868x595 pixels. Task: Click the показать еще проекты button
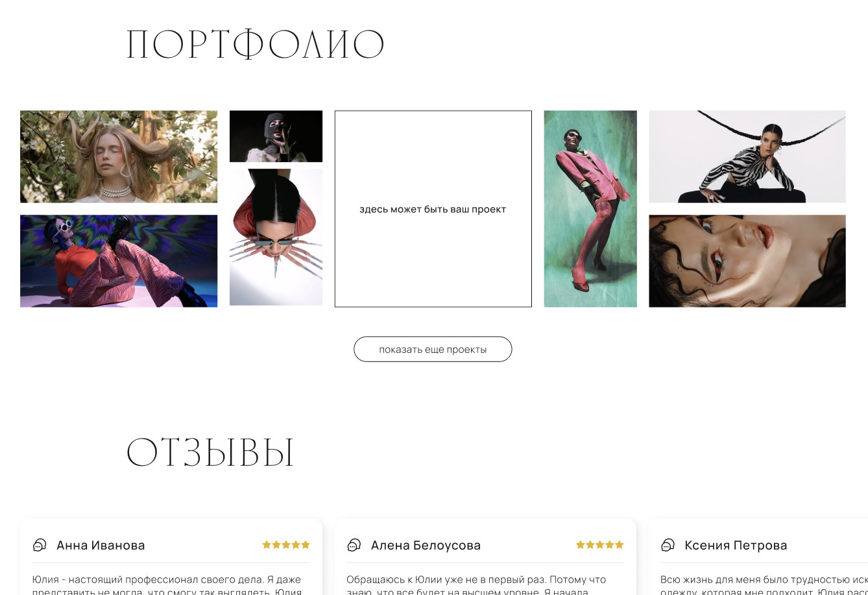tap(433, 349)
